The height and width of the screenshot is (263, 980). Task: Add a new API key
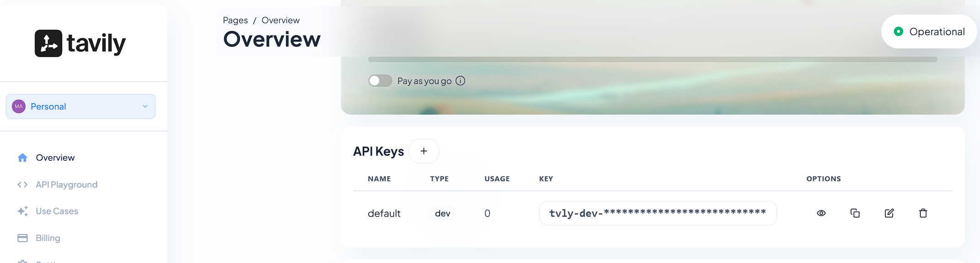424,151
